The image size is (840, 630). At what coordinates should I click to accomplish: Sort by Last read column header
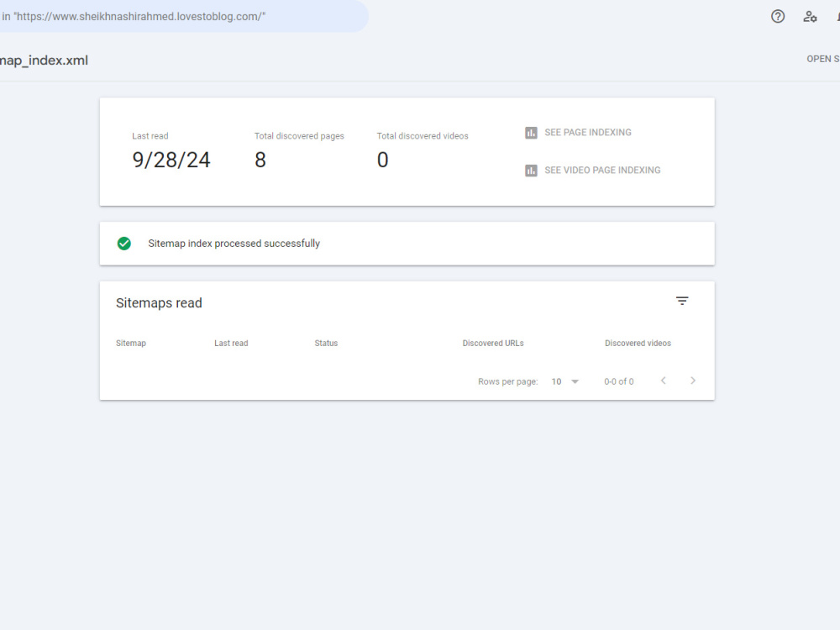(231, 344)
